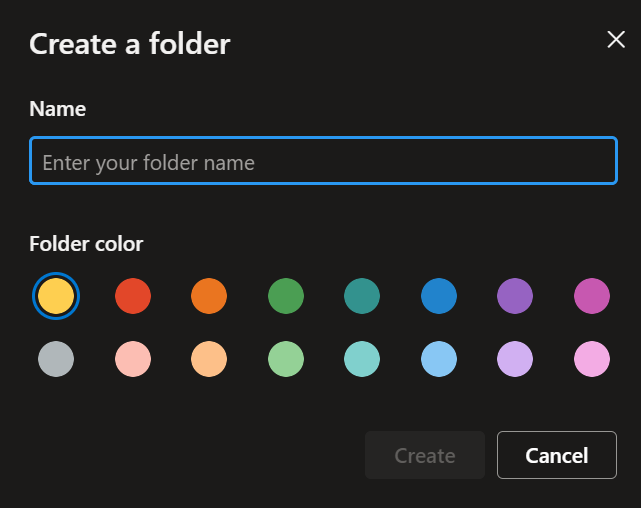Choose the teal folder color

(362, 296)
